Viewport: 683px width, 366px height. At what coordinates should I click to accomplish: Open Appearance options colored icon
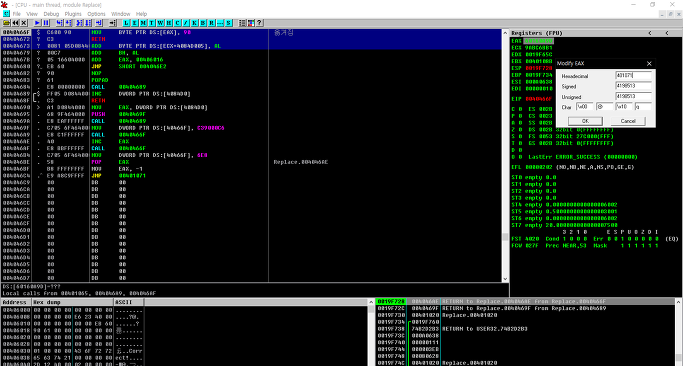point(251,23)
